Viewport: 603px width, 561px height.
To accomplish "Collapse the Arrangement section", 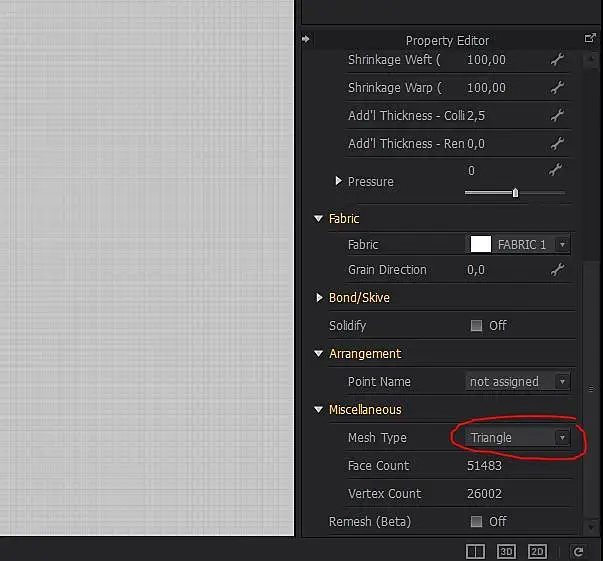I will 318,353.
